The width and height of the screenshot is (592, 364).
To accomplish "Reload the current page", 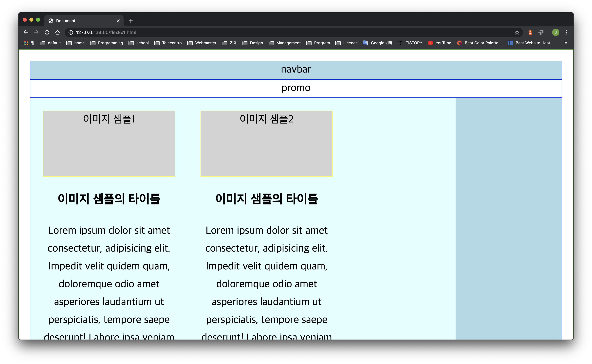I will click(47, 32).
